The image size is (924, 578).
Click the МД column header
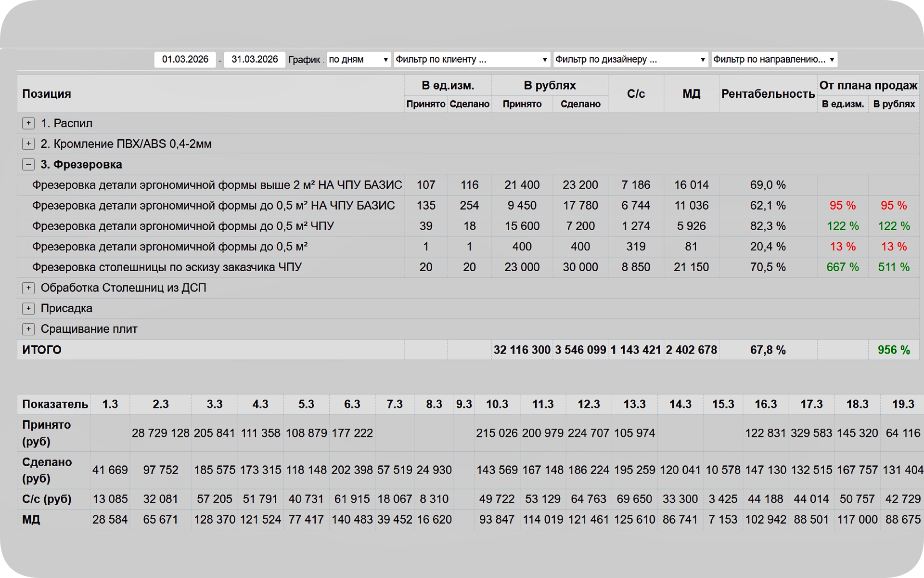tap(691, 94)
